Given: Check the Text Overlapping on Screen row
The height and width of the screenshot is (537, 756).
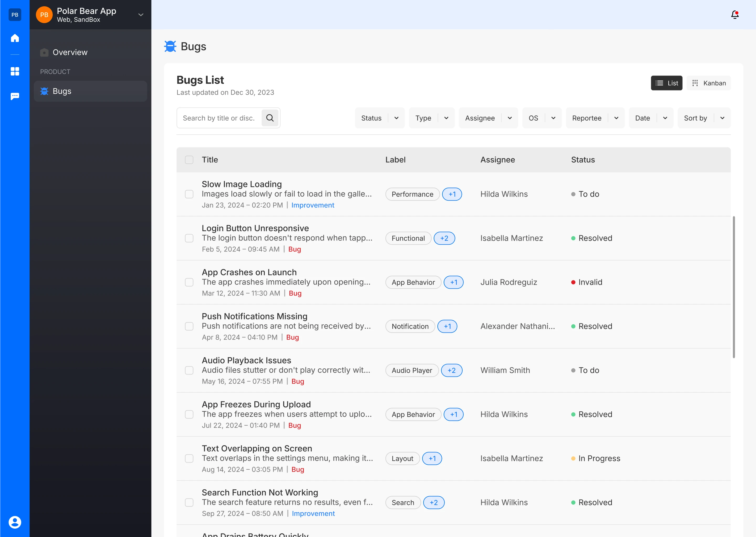Looking at the screenshot, I should (189, 458).
